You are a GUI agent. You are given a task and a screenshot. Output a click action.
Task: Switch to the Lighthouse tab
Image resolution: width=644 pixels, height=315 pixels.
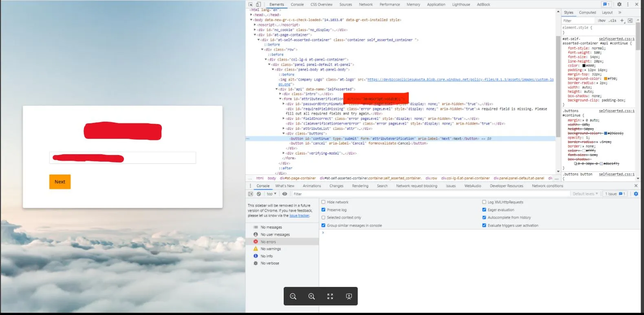(x=461, y=4)
